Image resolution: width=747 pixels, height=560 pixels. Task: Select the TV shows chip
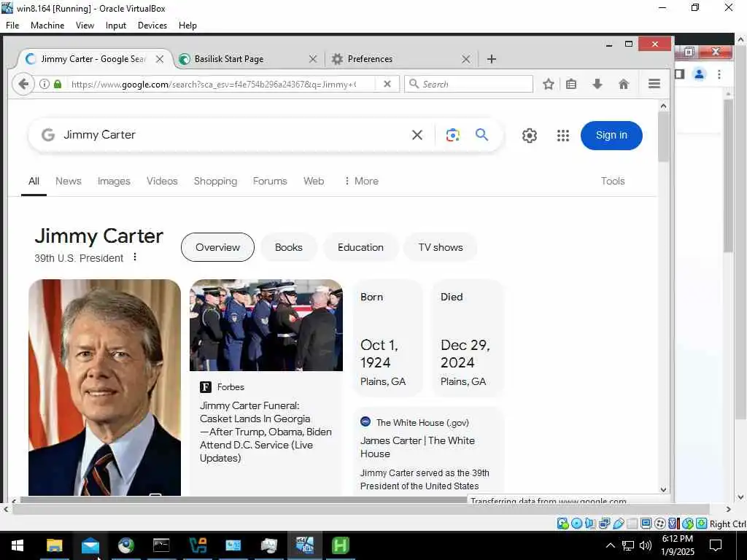(x=441, y=247)
